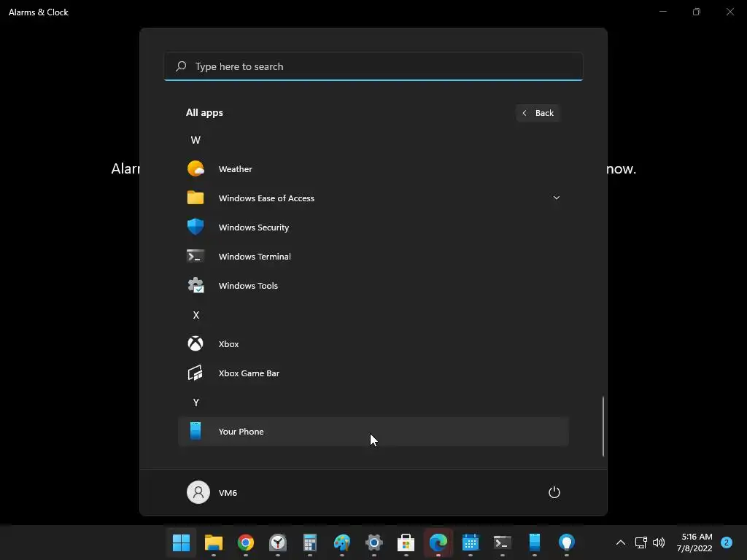Open network status icon in tray

pos(640,542)
